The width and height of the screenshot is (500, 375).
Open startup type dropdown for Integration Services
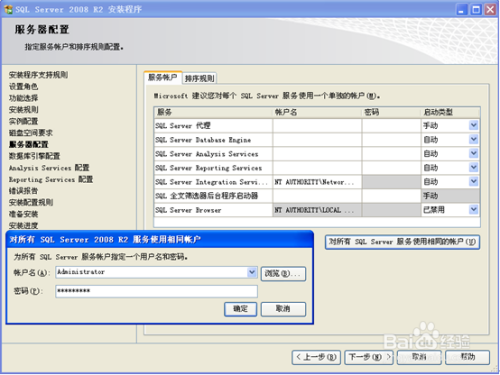(473, 181)
